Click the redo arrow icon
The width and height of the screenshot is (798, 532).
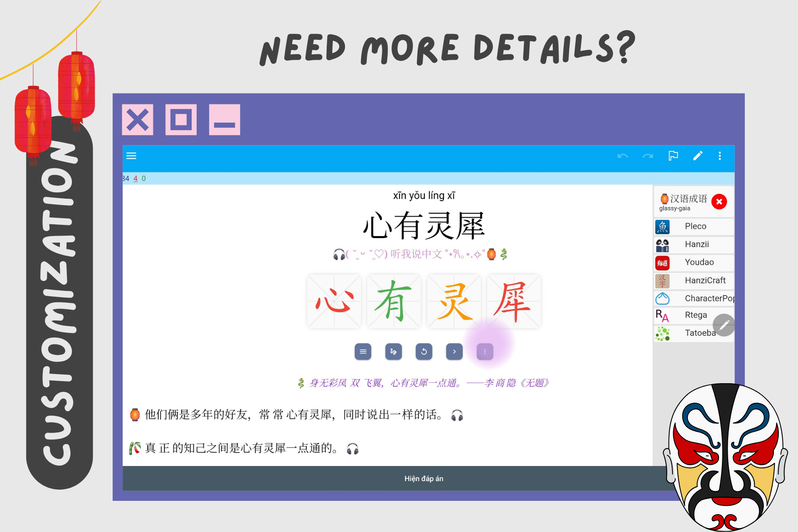pyautogui.click(x=648, y=156)
